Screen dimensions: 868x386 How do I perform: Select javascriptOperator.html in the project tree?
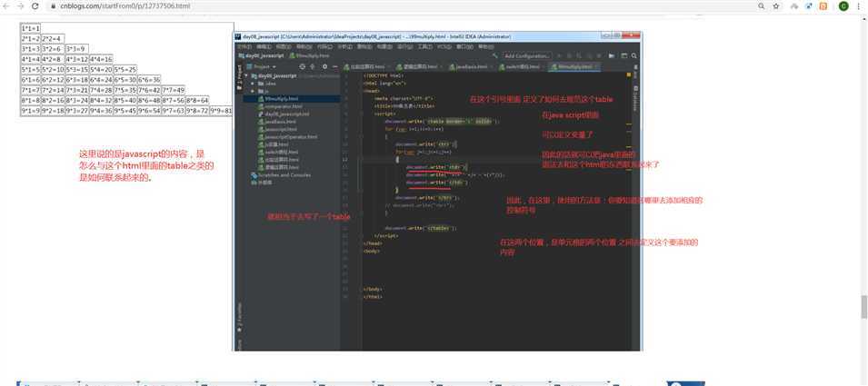pyautogui.click(x=287, y=136)
